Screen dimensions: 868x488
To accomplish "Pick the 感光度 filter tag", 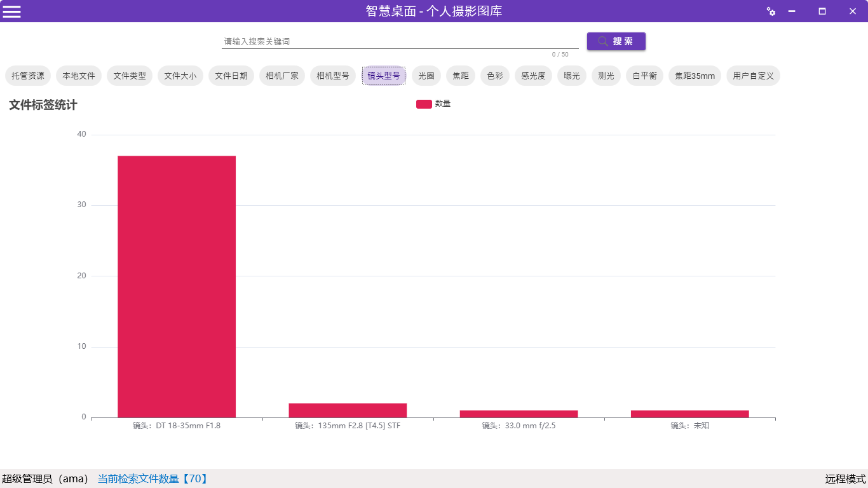I will (533, 76).
